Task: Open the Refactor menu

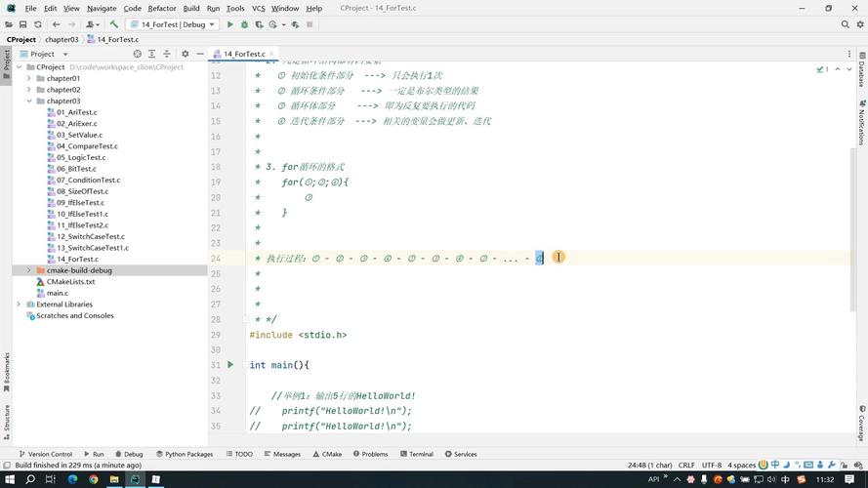Action: pyautogui.click(x=162, y=8)
